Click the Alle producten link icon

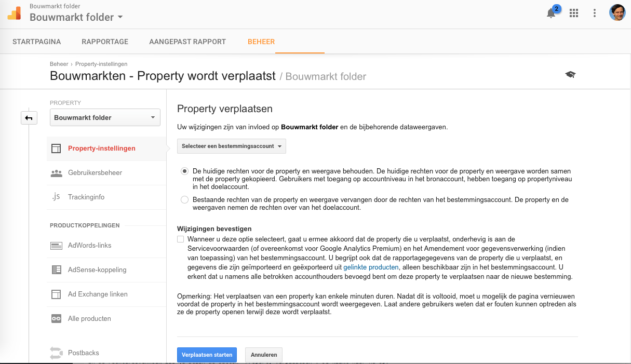click(57, 319)
